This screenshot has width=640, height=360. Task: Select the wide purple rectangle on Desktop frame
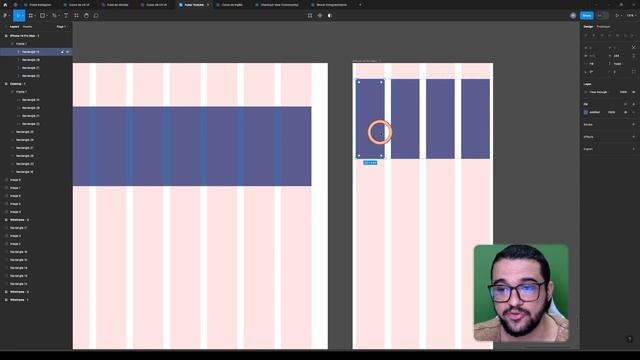click(192, 146)
